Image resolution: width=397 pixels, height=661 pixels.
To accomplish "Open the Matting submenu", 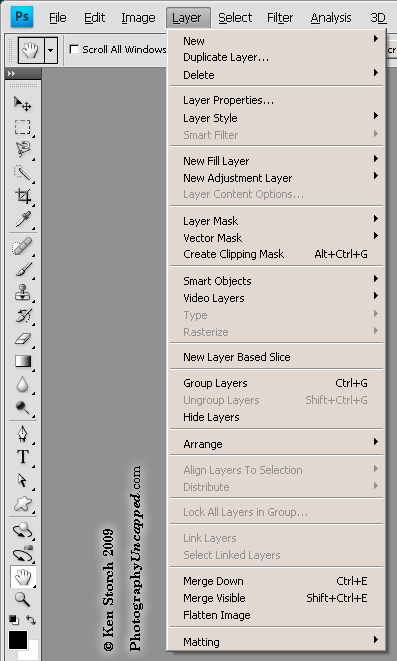I will pos(276,642).
